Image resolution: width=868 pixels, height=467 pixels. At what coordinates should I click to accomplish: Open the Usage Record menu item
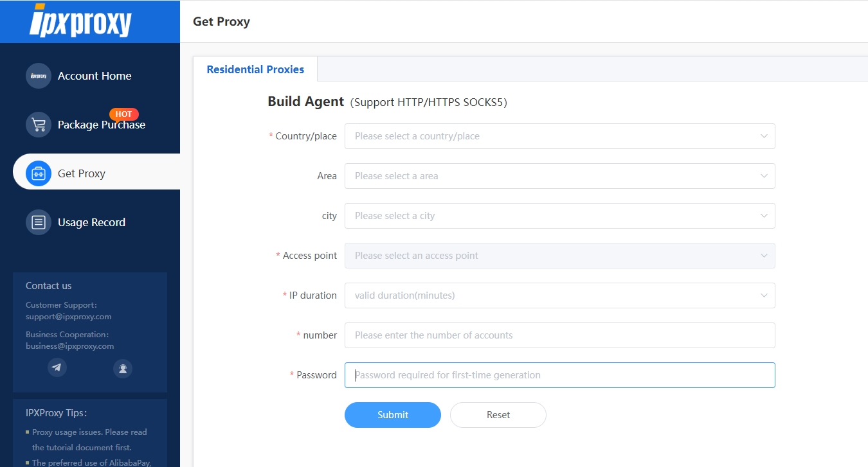(x=91, y=222)
